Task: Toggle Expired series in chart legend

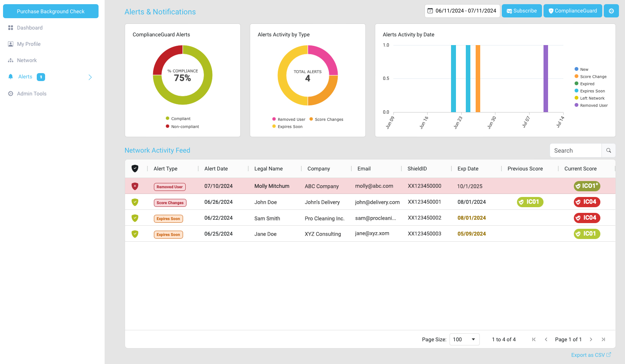Action: (584, 84)
